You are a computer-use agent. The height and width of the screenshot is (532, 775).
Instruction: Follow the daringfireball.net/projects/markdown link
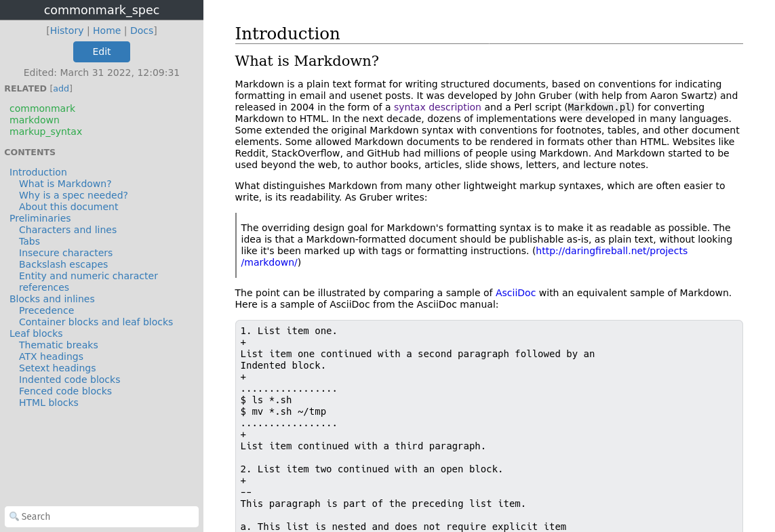610,251
